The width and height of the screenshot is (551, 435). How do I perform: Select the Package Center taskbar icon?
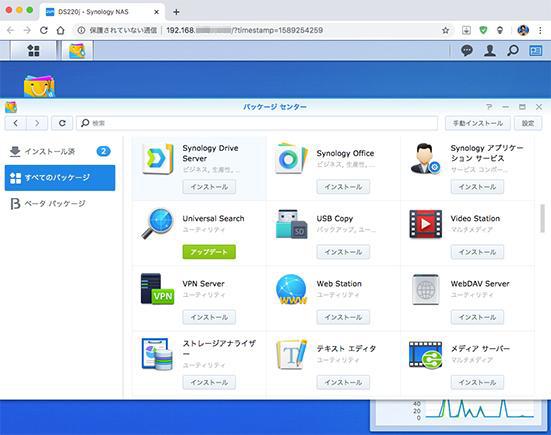pyautogui.click(x=77, y=51)
